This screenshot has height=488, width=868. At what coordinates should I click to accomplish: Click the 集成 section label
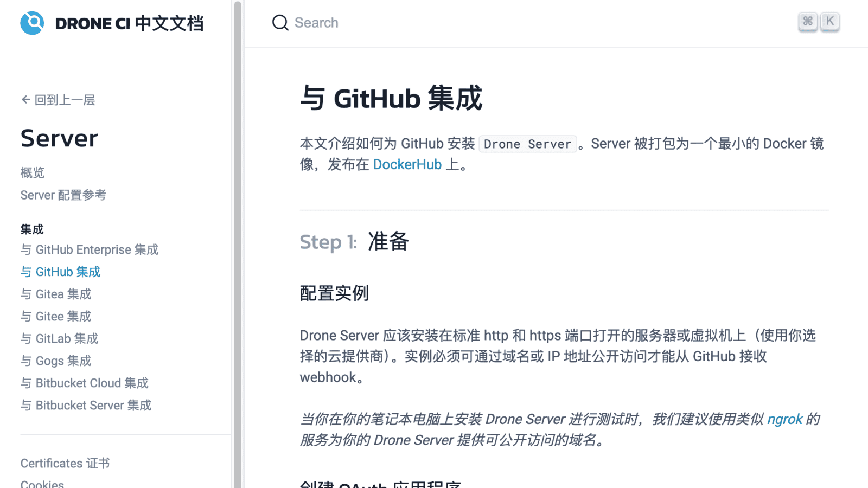pyautogui.click(x=32, y=229)
